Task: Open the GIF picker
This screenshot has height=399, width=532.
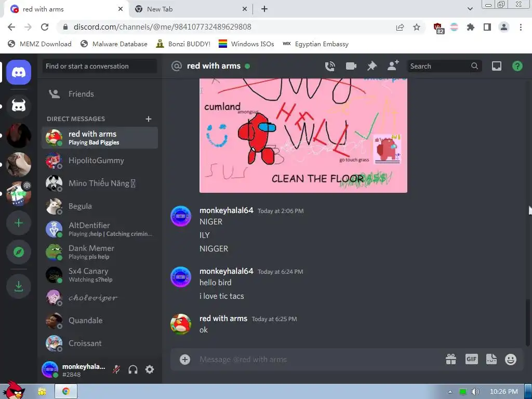Action: click(x=472, y=359)
